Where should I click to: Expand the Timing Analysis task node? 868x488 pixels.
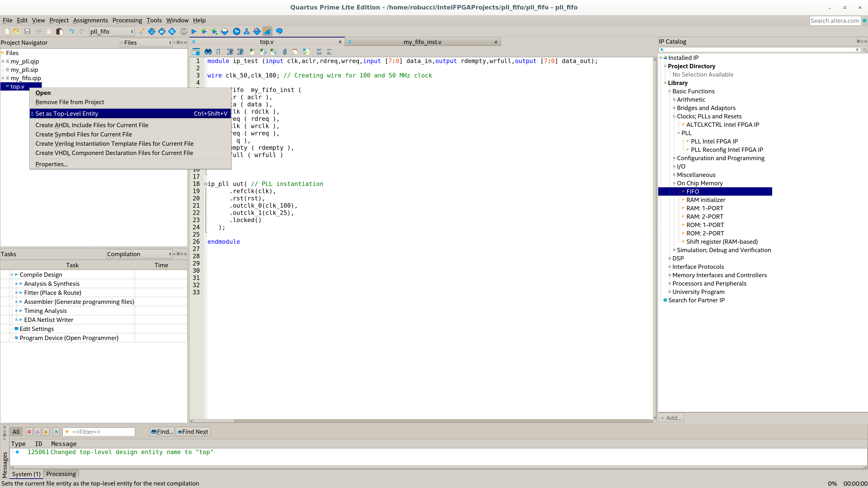(16, 311)
